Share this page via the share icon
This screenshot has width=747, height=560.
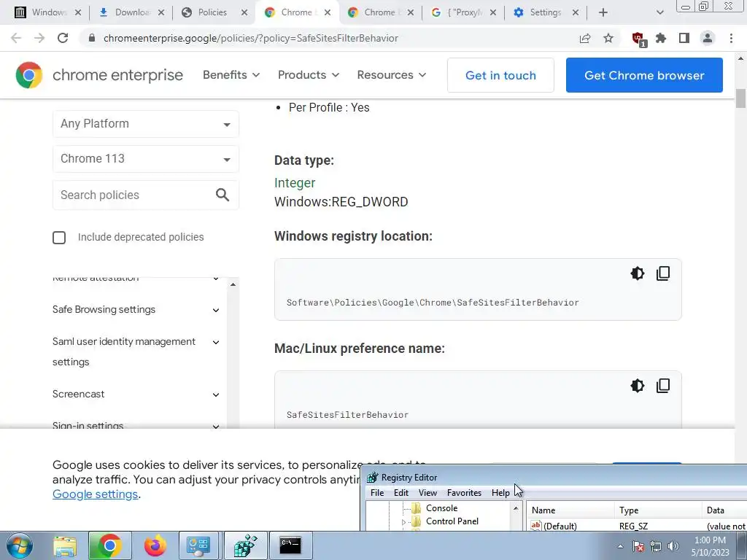(585, 38)
